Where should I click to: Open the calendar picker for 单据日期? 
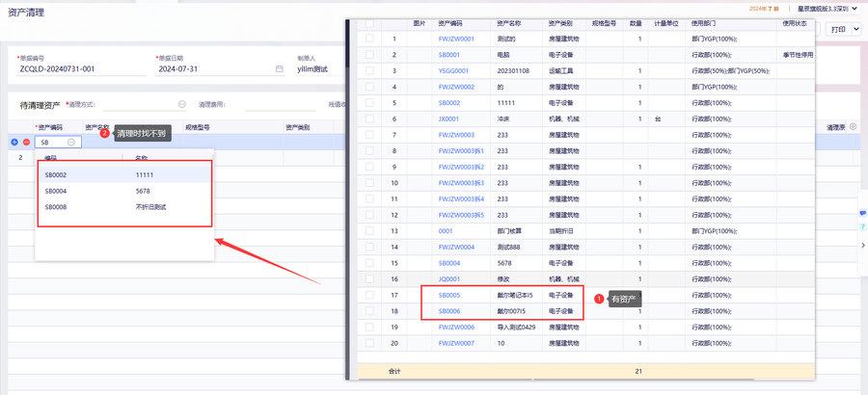tap(280, 69)
